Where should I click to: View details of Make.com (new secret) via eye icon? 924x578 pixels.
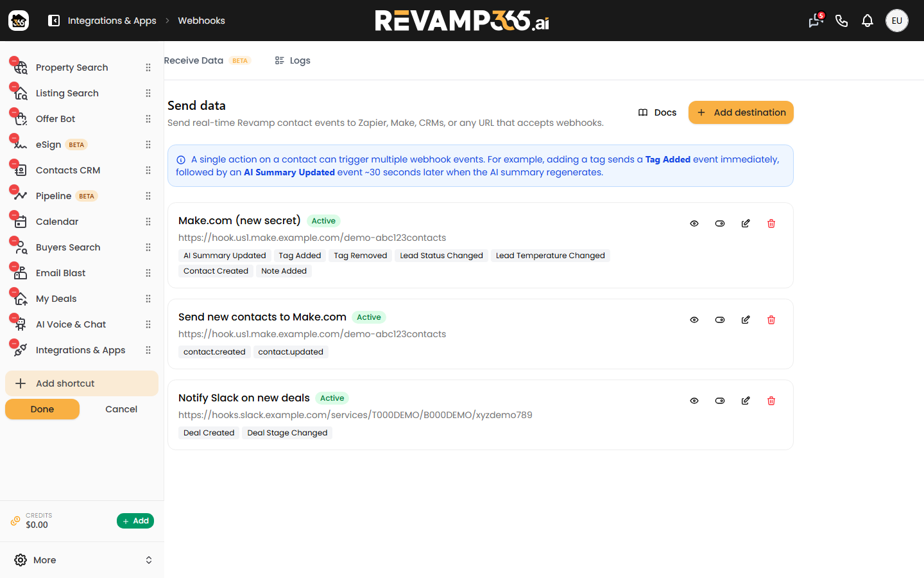694,223
